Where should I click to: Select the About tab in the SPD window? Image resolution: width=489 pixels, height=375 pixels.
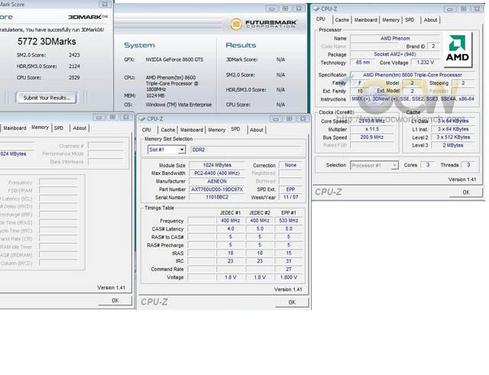pos(256,130)
